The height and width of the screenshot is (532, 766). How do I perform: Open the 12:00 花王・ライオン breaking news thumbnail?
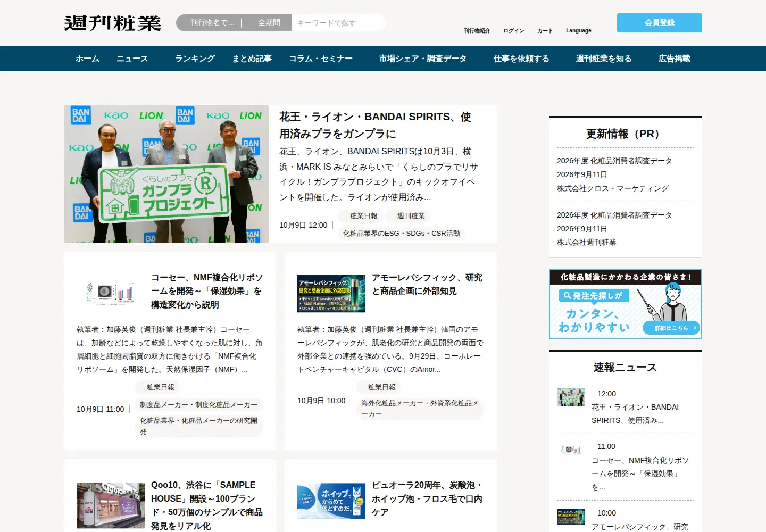point(571,397)
